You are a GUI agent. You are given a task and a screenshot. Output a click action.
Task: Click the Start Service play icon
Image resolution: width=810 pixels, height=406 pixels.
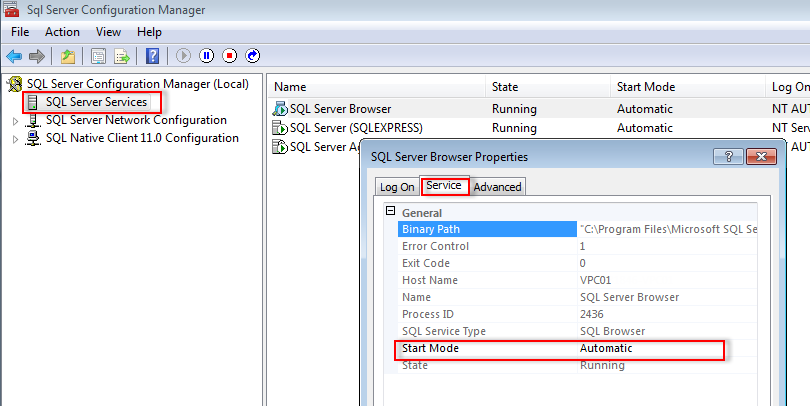(183, 56)
